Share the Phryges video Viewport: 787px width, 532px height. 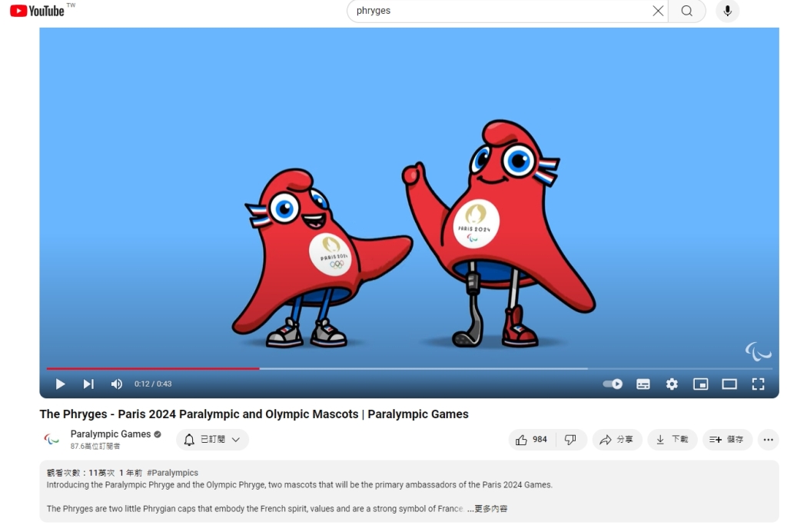click(x=617, y=440)
